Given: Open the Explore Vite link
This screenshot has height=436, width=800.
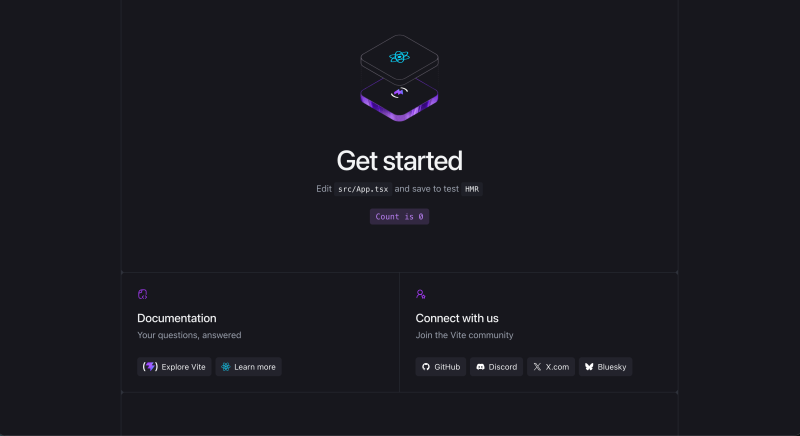Looking at the screenshot, I should (x=174, y=367).
